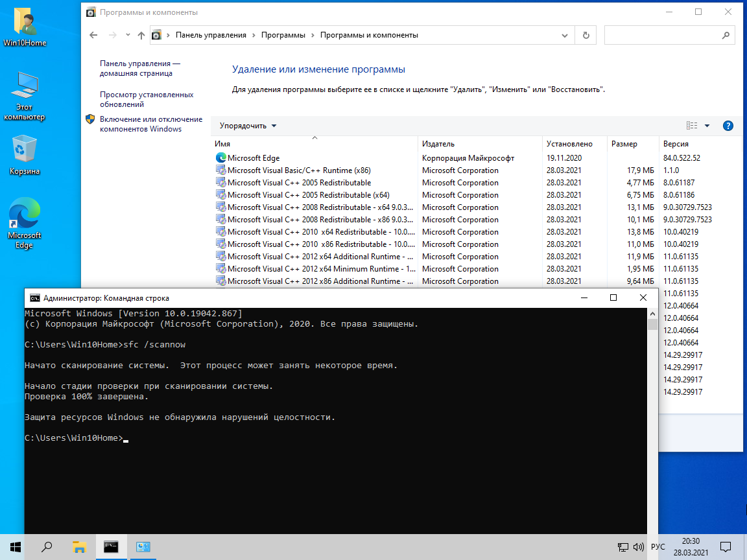
Task: Open the help question mark icon
Action: 728,126
